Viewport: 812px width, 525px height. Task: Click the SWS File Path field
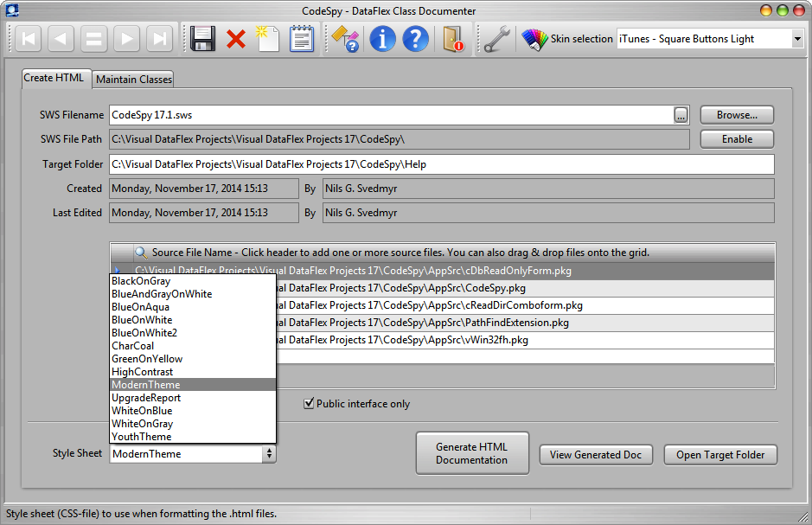(400, 139)
